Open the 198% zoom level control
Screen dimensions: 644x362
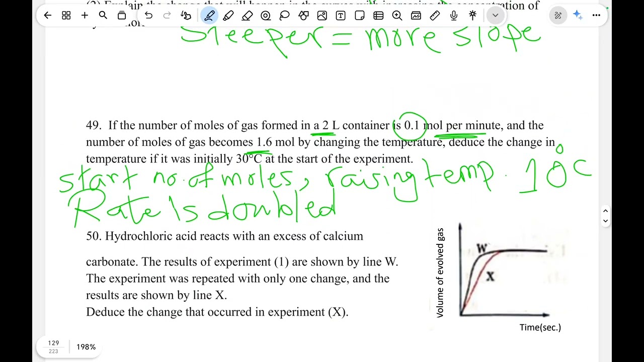pyautogui.click(x=86, y=347)
